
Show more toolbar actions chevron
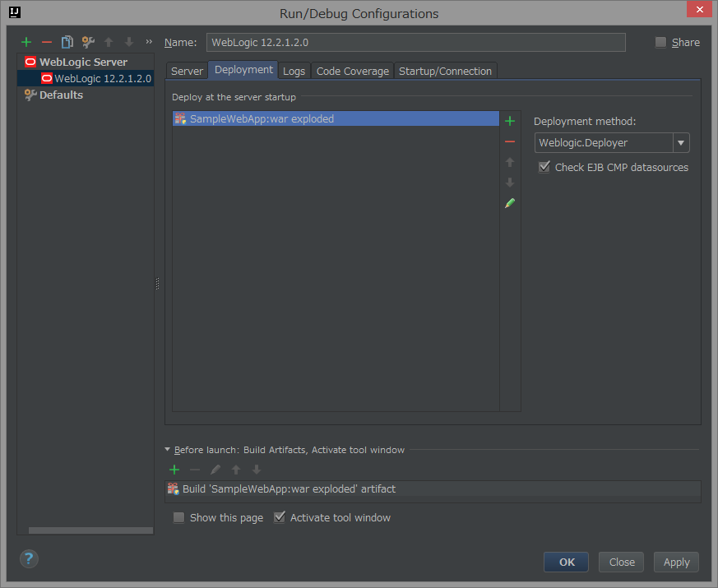pos(149,42)
